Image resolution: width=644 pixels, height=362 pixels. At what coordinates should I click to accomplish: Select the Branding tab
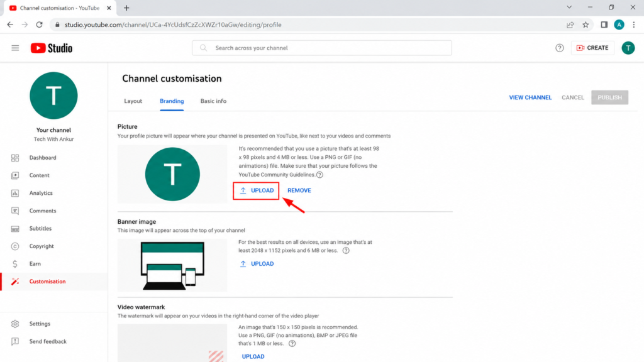pos(172,101)
